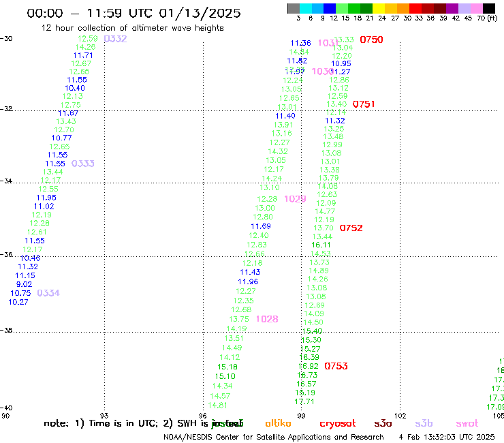Screen dimensions: 504x443
Task: Click the wave height value 16.39
Action: pyautogui.click(x=309, y=357)
